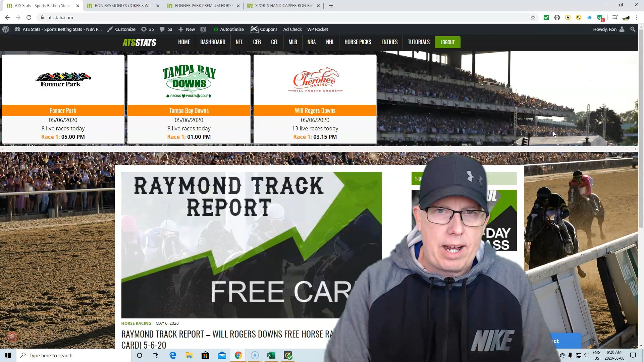Open the CFB nav item
Screen dimensions: 644x362
[x=257, y=42]
